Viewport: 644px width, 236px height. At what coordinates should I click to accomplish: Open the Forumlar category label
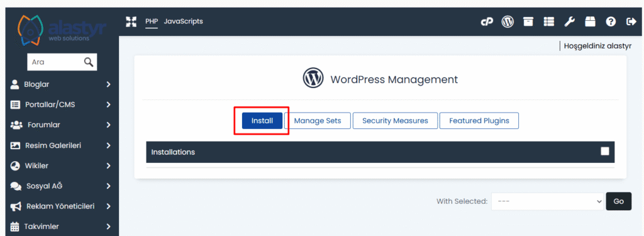(x=44, y=125)
